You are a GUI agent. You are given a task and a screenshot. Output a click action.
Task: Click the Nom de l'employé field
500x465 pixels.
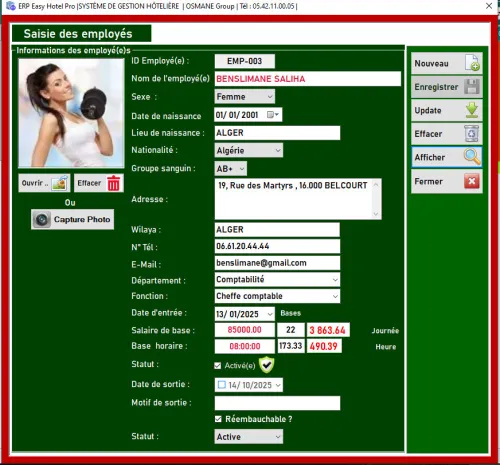pos(308,79)
